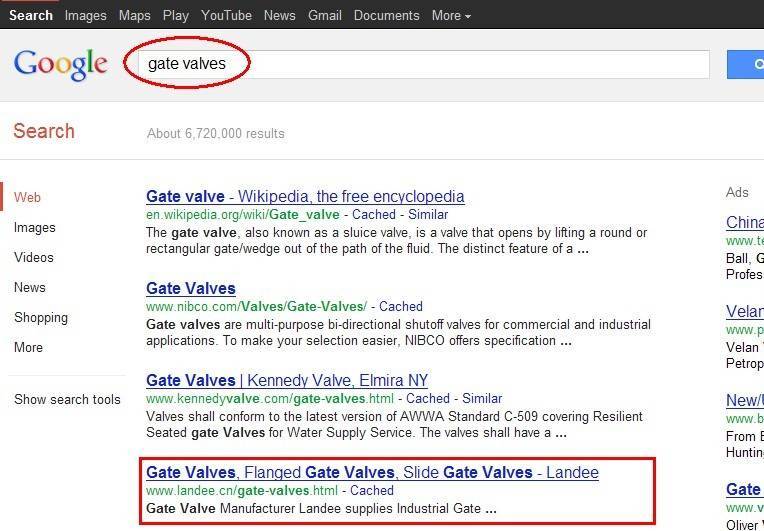764x531 pixels.
Task: Click the blue search button
Action: pyautogui.click(x=745, y=64)
